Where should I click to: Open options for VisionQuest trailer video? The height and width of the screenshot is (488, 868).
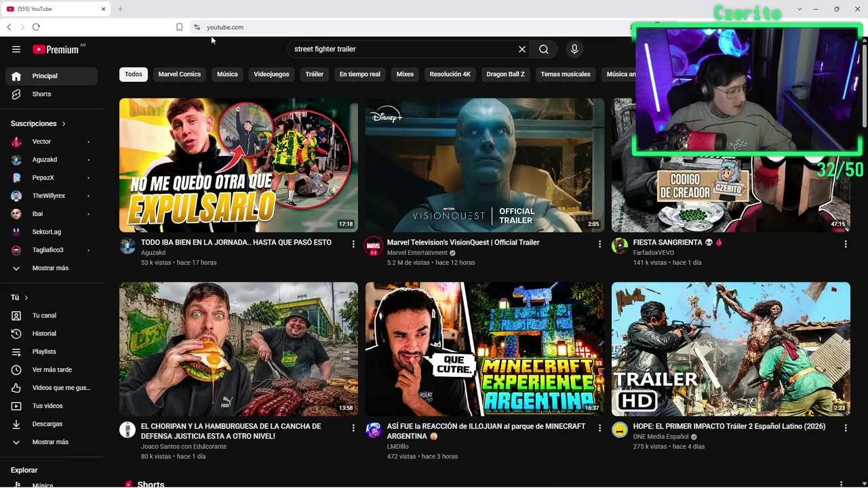(x=599, y=244)
